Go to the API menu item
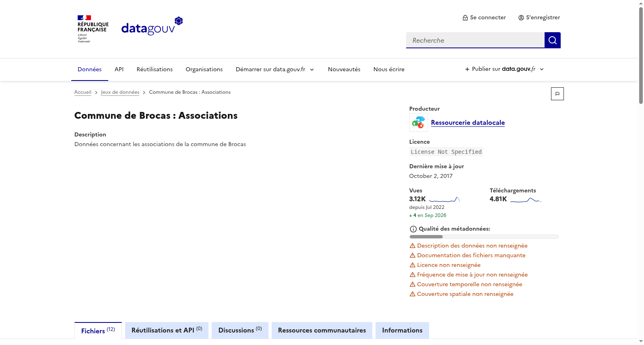644x345 pixels. coord(119,69)
